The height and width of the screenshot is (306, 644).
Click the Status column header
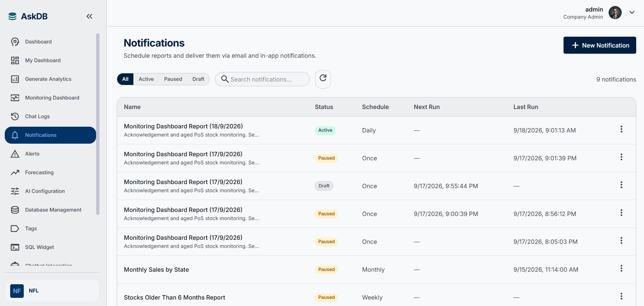point(324,107)
